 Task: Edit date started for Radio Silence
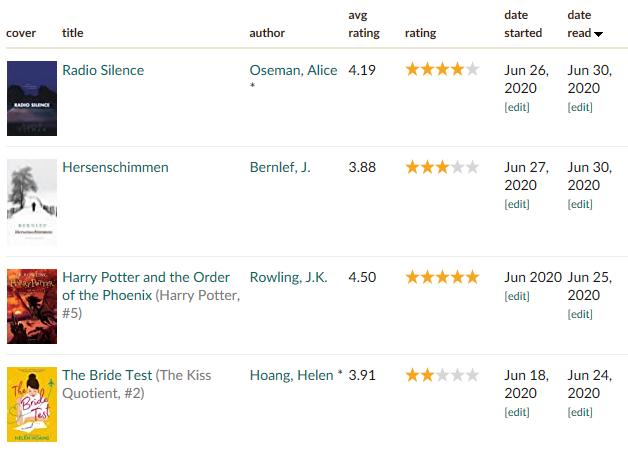[517, 107]
